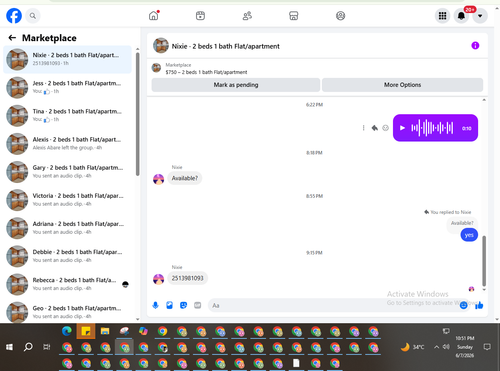This screenshot has width=500, height=371.
Task: Open Gary's conversation in the list
Action: tap(67, 172)
